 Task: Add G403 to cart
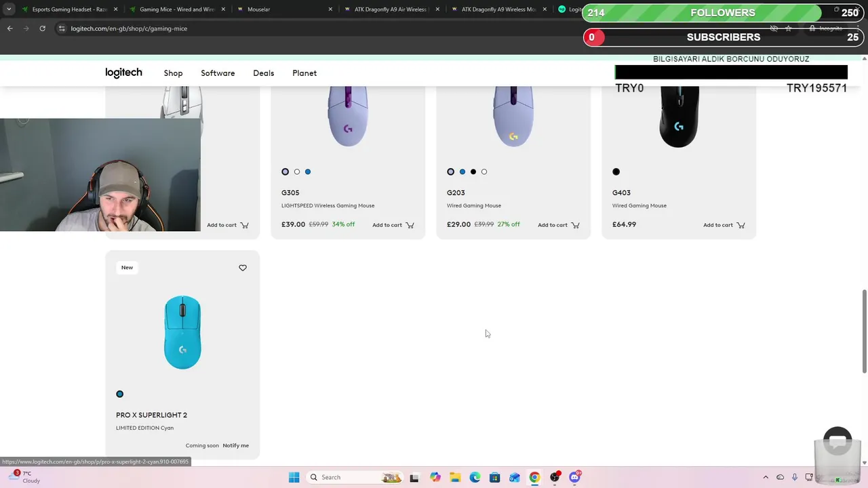pos(724,225)
